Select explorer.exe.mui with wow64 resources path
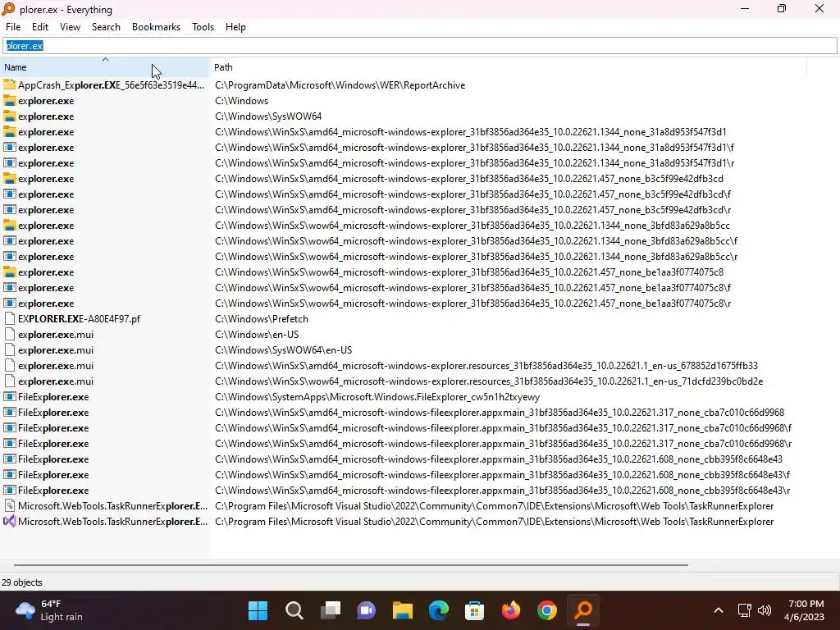840x630 pixels. pos(56,381)
